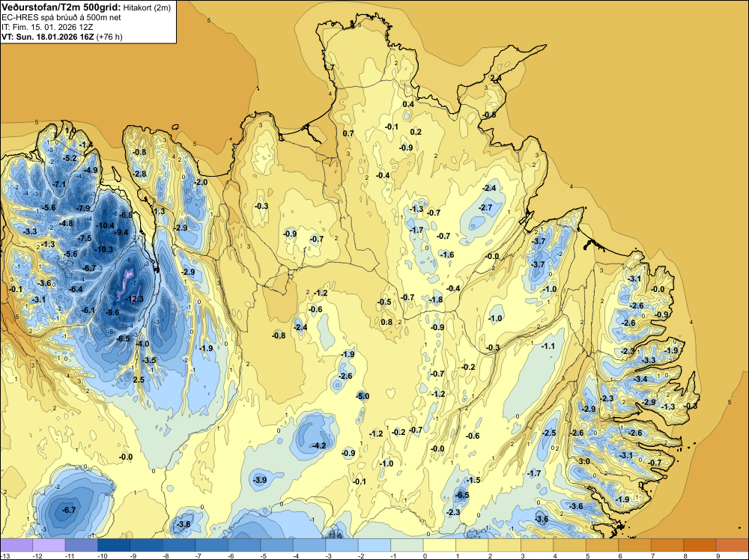Pick the legend swatch labeled 1
The image size is (749, 560).
coord(472,545)
